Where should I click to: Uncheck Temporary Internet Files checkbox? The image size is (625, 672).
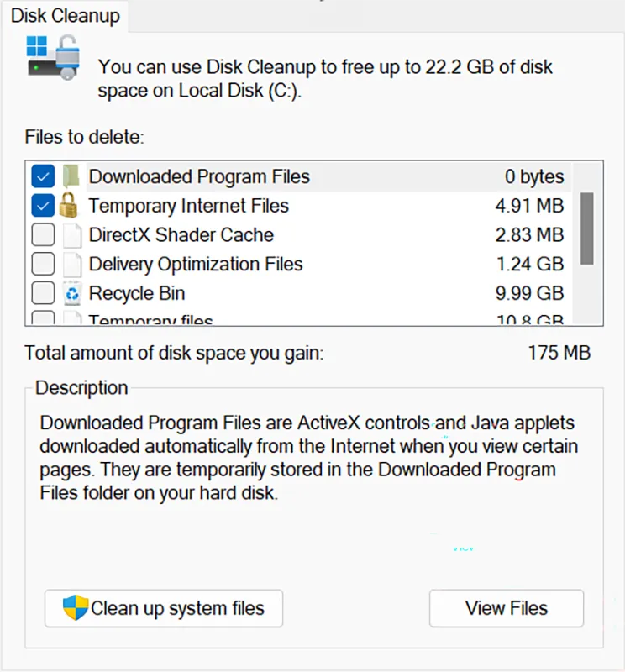coord(43,206)
